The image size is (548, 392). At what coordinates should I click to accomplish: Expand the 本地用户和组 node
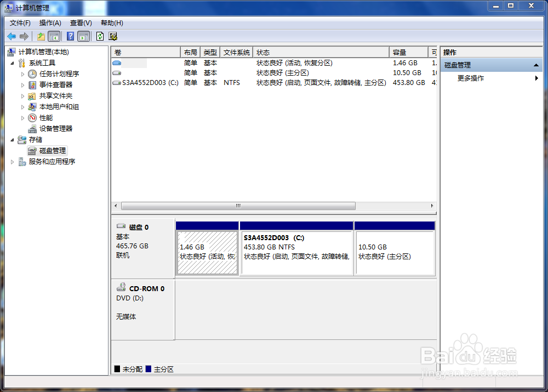(x=22, y=107)
